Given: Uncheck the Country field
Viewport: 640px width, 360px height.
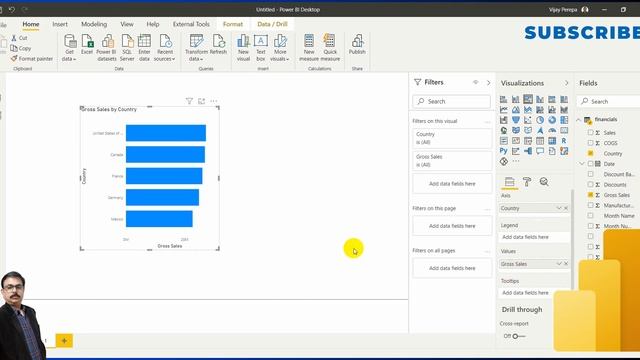Looking at the screenshot, I should (x=590, y=153).
